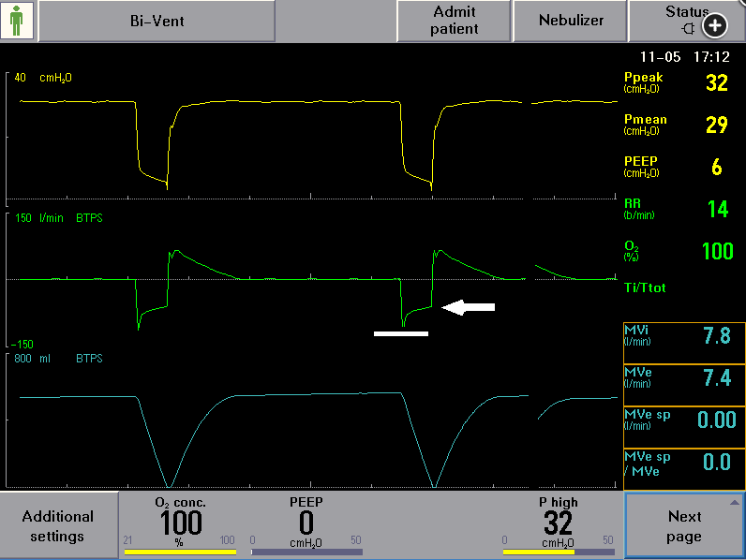Open the Admit patient menu
This screenshot has width=746, height=560.
[455, 21]
